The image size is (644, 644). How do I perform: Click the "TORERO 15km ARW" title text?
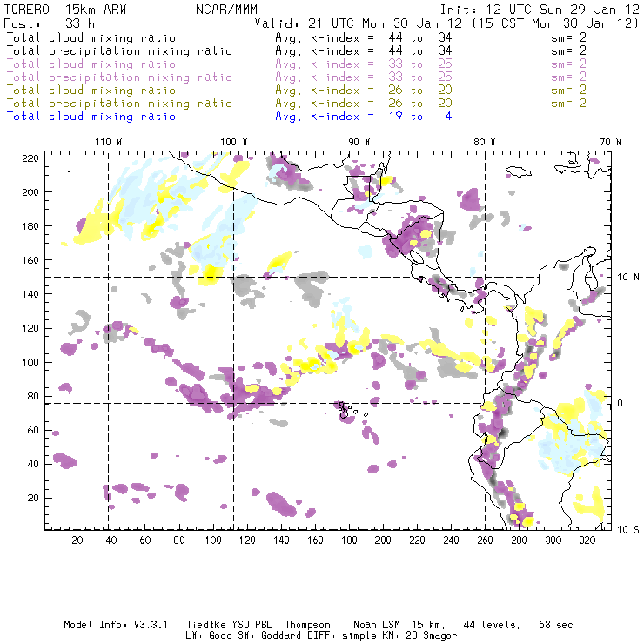click(65, 9)
